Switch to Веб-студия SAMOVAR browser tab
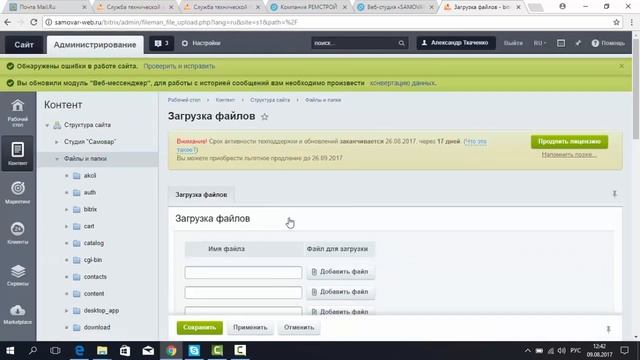The width and height of the screenshot is (640, 360). pyautogui.click(x=395, y=7)
